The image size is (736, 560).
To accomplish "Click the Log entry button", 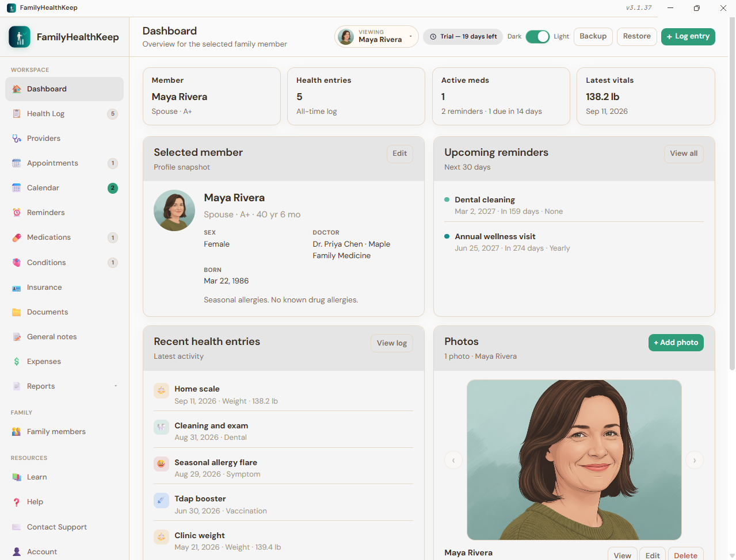I will 688,36.
